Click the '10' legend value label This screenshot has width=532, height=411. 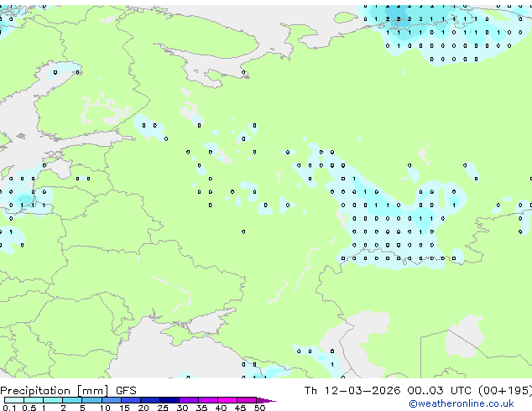coord(105,408)
